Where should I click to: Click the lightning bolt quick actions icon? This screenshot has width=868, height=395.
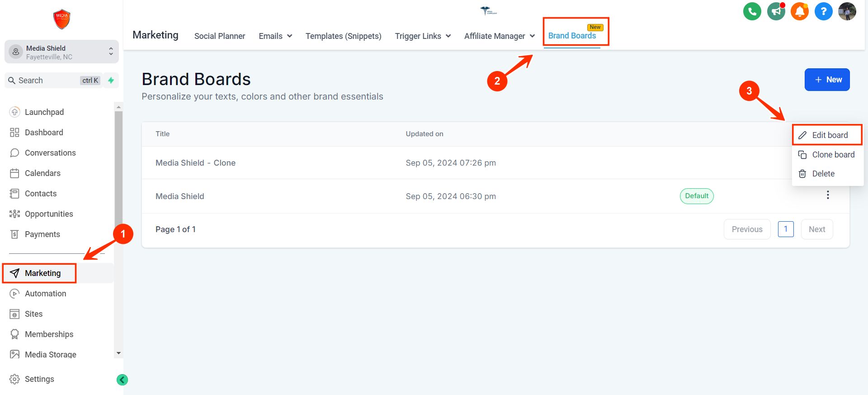coord(111,80)
